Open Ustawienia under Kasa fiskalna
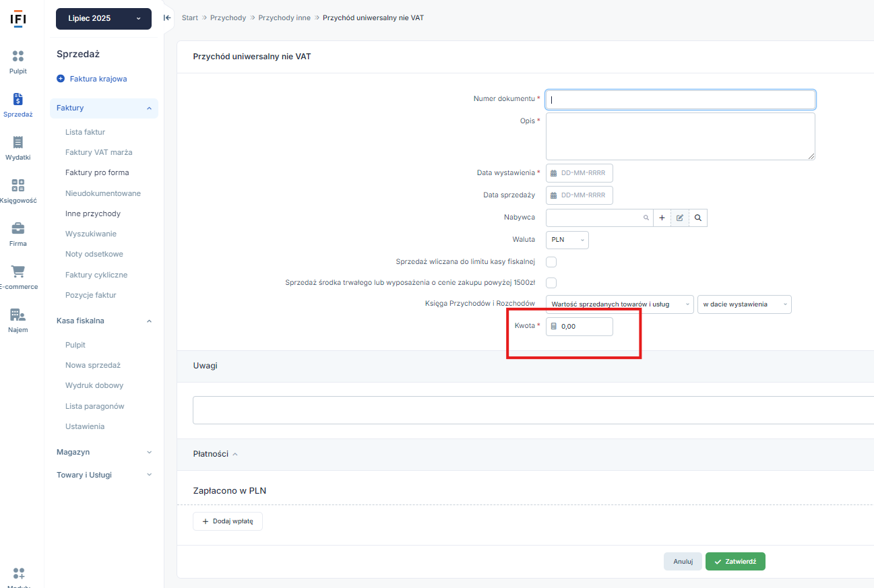 [x=85, y=426]
